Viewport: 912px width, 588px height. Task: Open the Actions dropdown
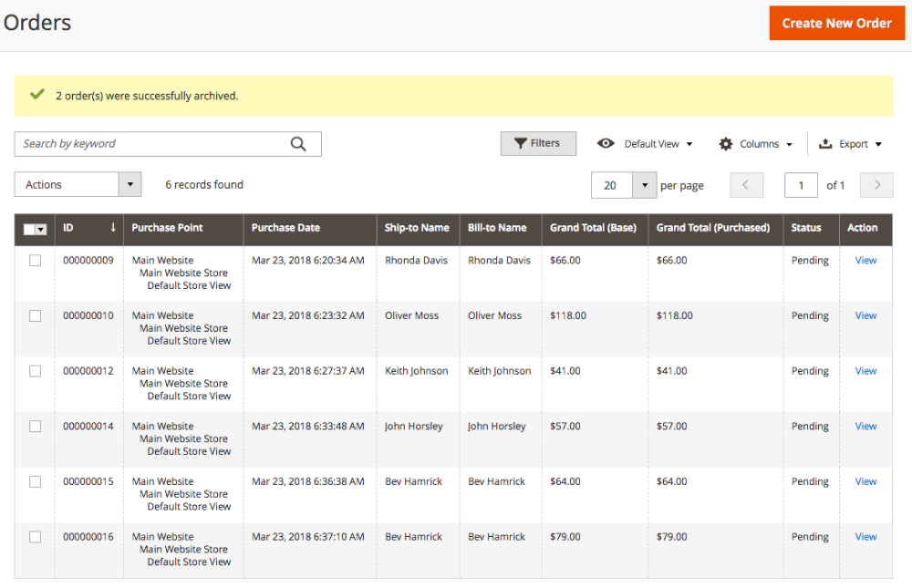pos(78,184)
